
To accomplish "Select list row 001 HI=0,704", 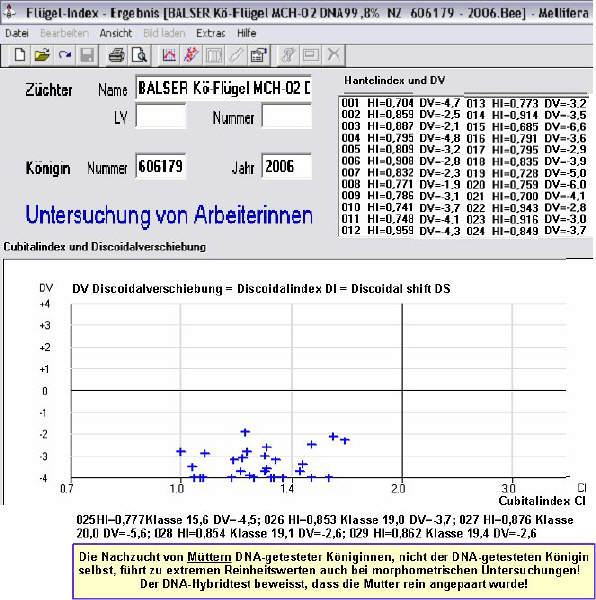I will 401,103.
